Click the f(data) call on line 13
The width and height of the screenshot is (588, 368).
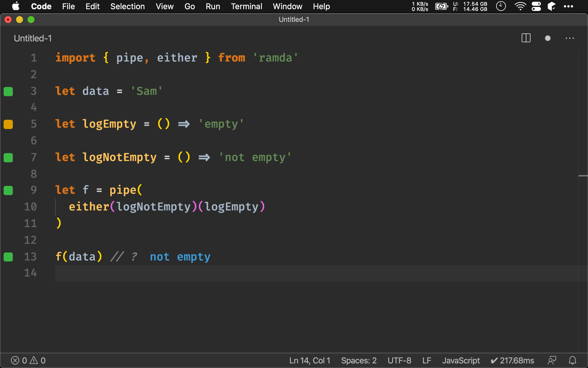click(79, 256)
